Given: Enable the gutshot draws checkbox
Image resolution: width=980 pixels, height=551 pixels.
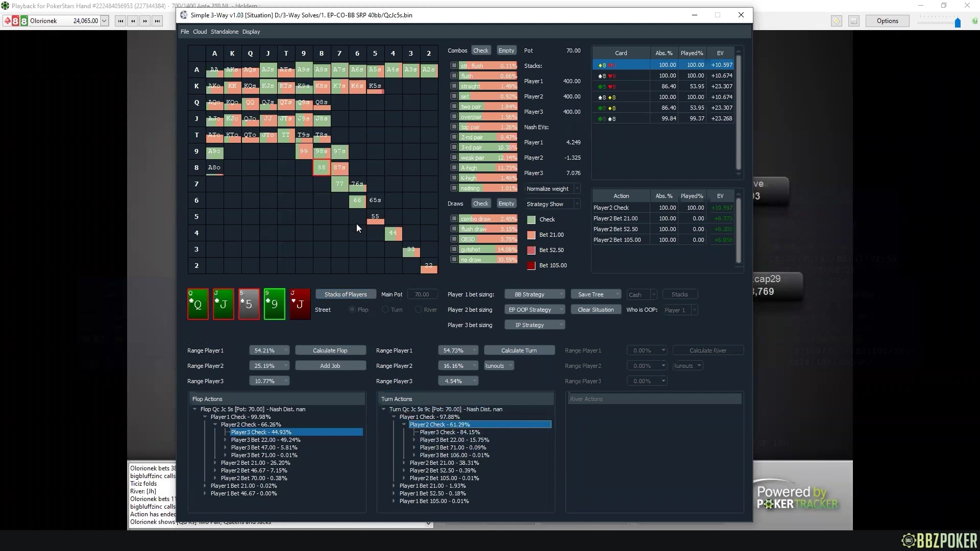Looking at the screenshot, I should [x=454, y=249].
